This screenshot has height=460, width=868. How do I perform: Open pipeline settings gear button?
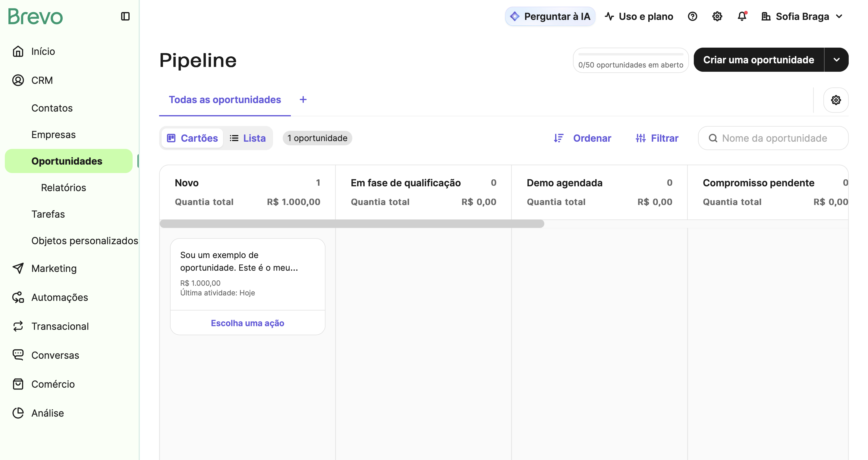pyautogui.click(x=836, y=100)
